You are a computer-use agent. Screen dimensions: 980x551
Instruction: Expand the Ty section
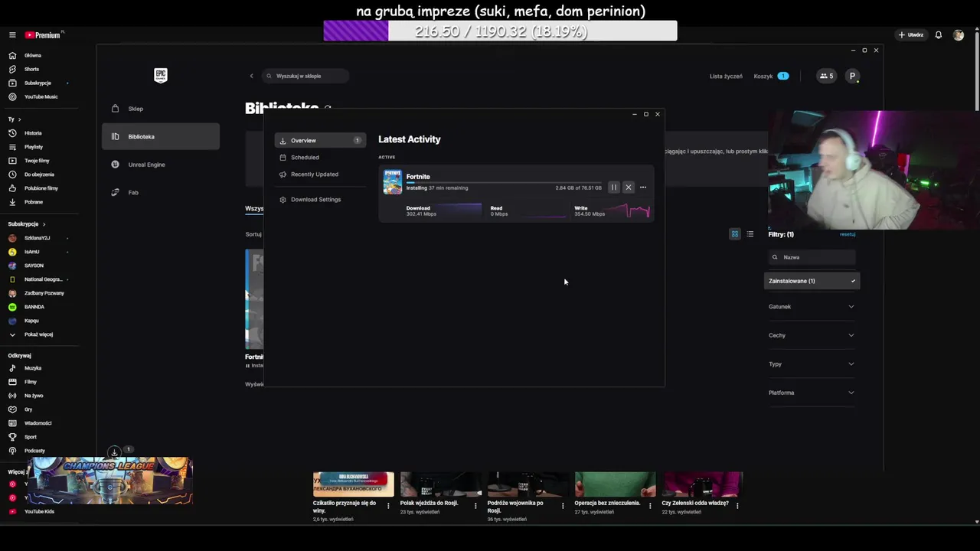[x=14, y=119]
